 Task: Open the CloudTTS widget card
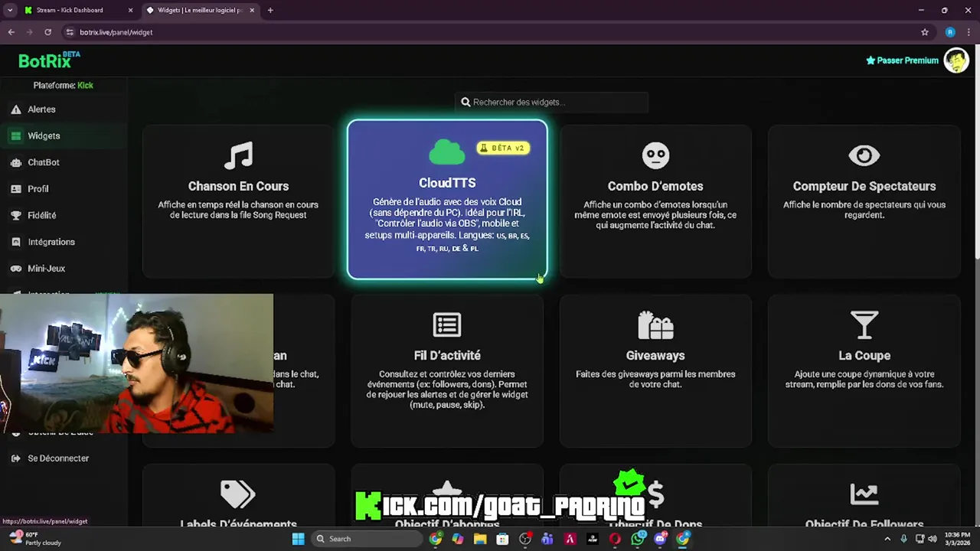point(447,199)
